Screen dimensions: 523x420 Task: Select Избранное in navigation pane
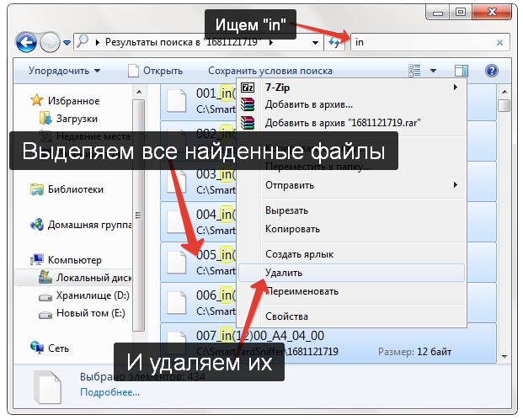tap(73, 101)
